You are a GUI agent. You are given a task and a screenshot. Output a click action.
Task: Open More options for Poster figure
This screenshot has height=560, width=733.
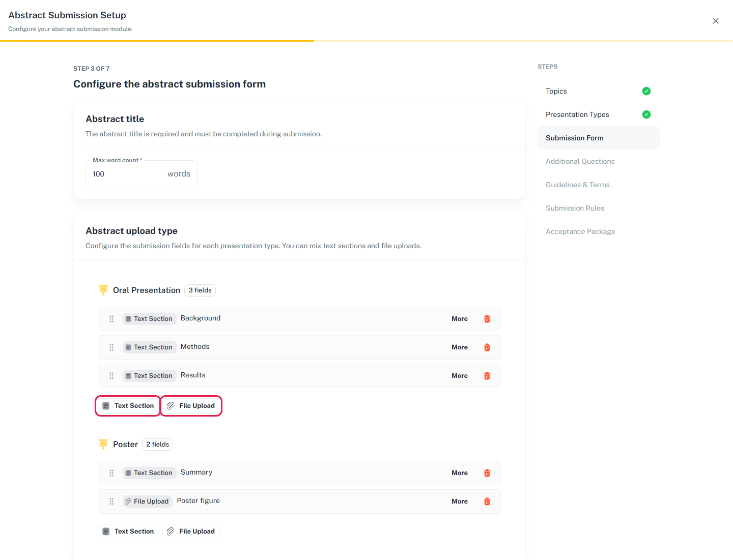[460, 502]
